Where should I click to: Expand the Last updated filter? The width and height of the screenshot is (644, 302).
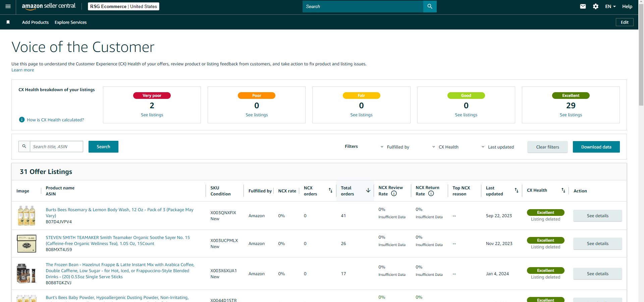pyautogui.click(x=498, y=147)
